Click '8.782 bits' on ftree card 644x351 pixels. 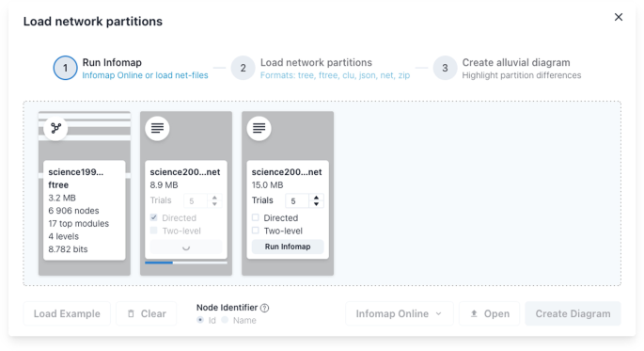68,249
